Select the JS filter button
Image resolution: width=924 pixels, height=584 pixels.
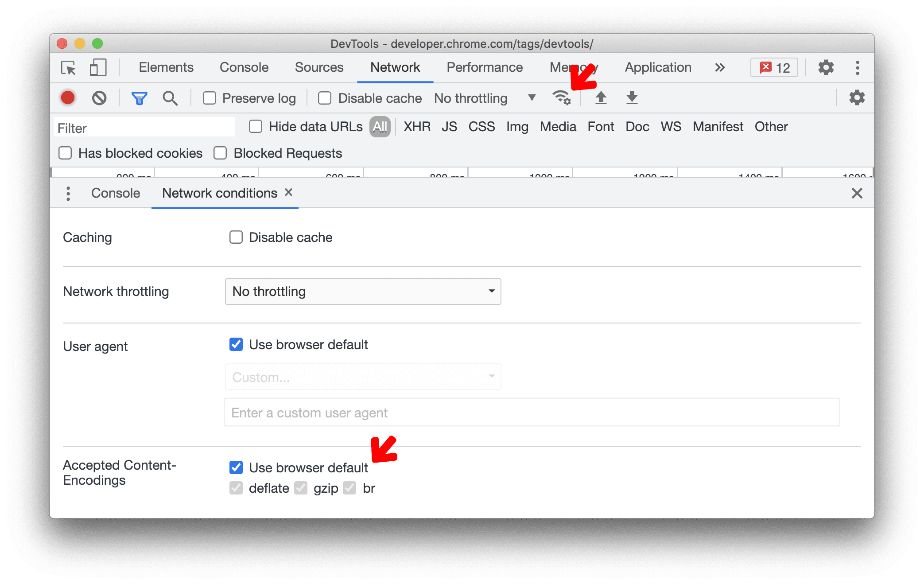pyautogui.click(x=447, y=126)
